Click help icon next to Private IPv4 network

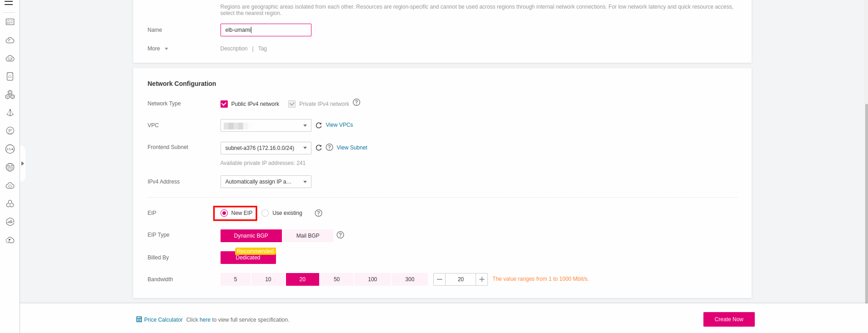tap(356, 103)
